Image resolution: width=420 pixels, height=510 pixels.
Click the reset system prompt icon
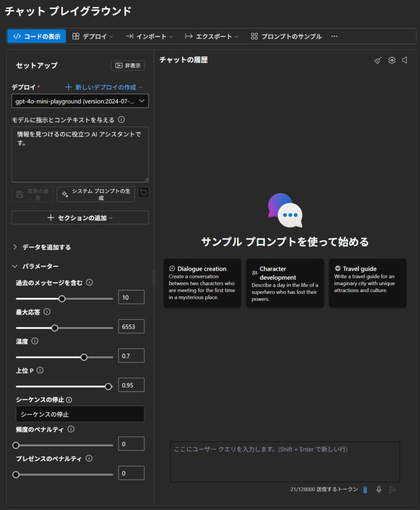143,193
